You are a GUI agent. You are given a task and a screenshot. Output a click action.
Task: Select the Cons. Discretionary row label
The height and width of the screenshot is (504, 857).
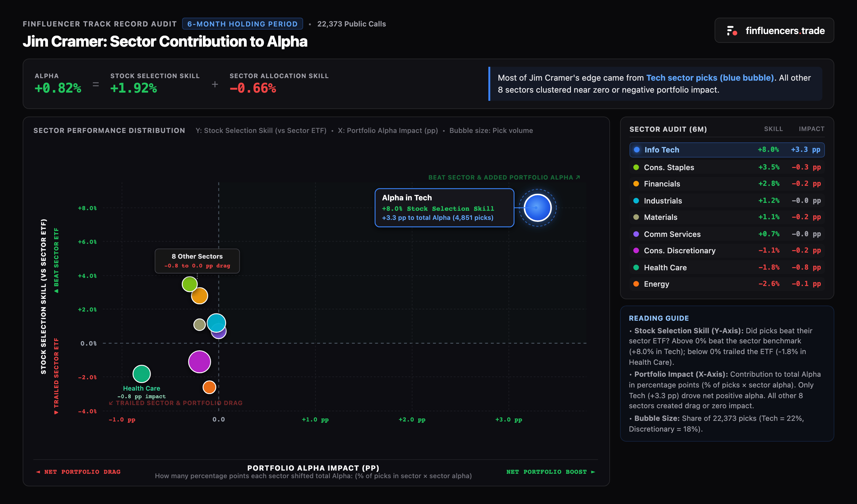(x=680, y=250)
